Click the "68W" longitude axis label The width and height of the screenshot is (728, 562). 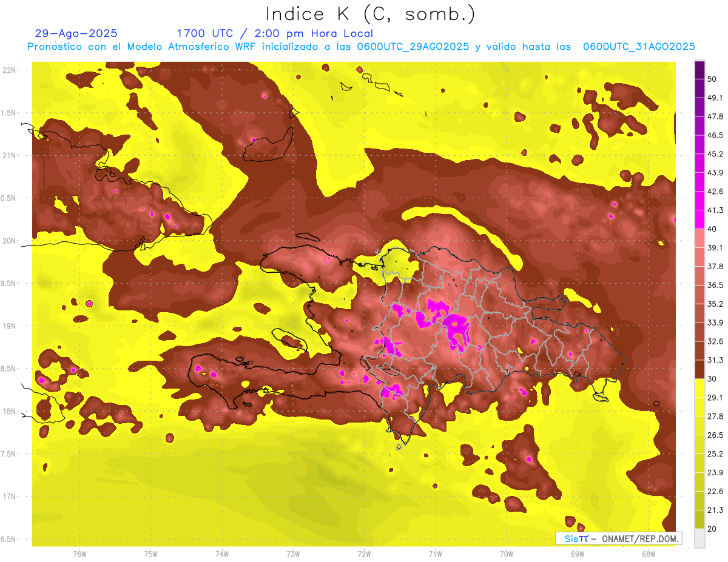(x=649, y=554)
